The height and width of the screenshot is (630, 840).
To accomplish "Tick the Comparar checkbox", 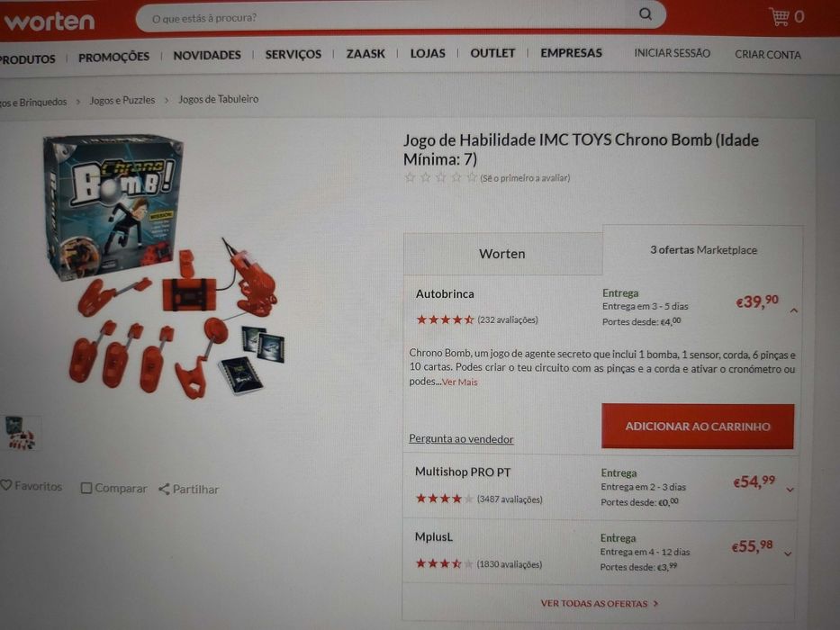I will point(86,488).
